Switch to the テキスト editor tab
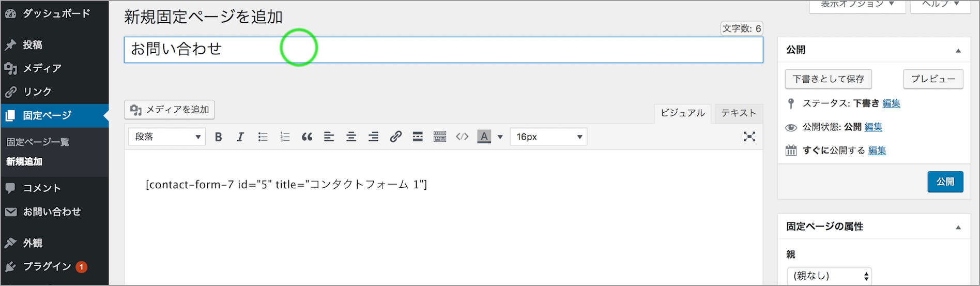 [738, 113]
